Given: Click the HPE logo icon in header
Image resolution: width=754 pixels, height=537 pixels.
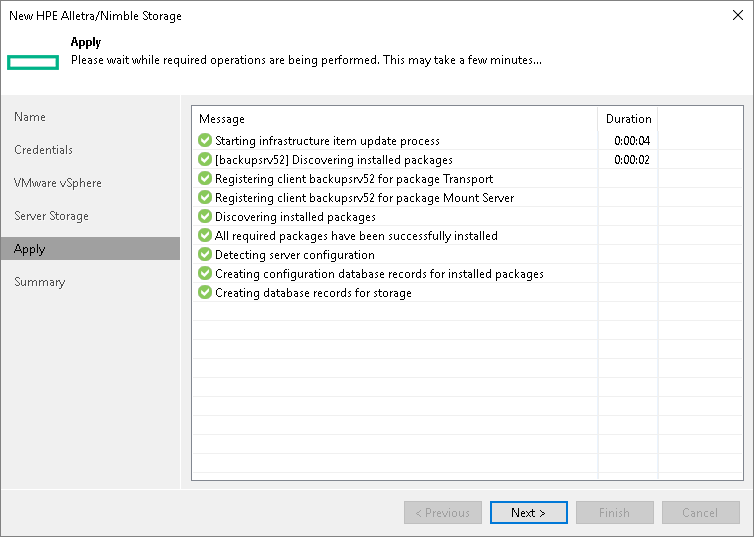Looking at the screenshot, I should (x=33, y=62).
